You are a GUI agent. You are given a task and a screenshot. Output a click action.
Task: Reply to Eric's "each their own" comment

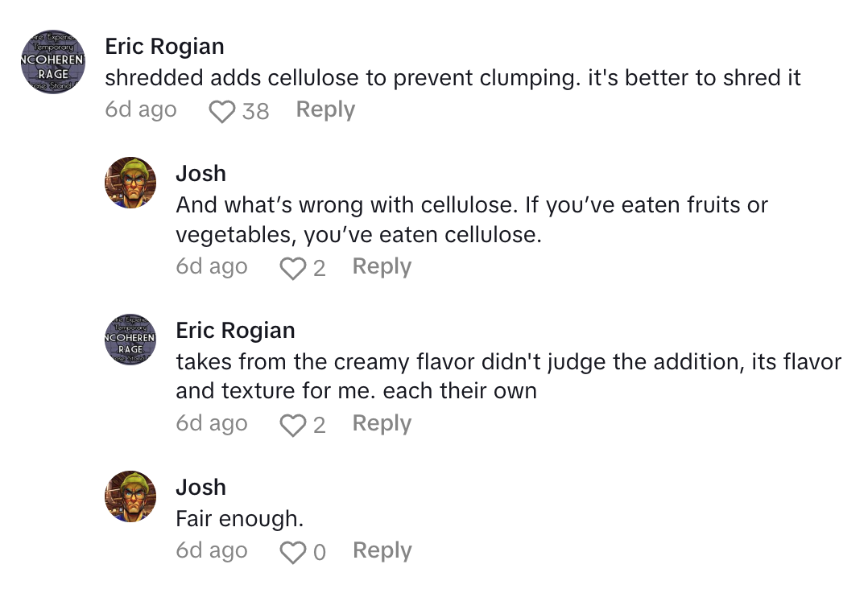click(382, 424)
